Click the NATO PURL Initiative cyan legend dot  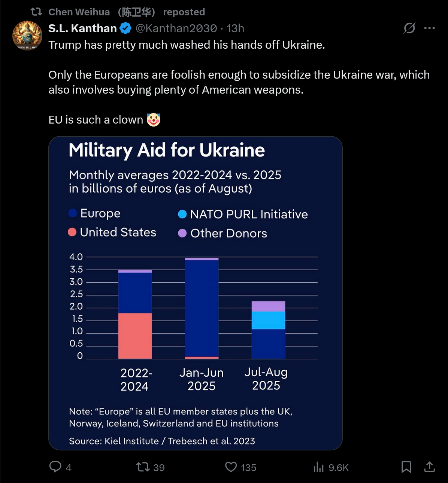[182, 214]
